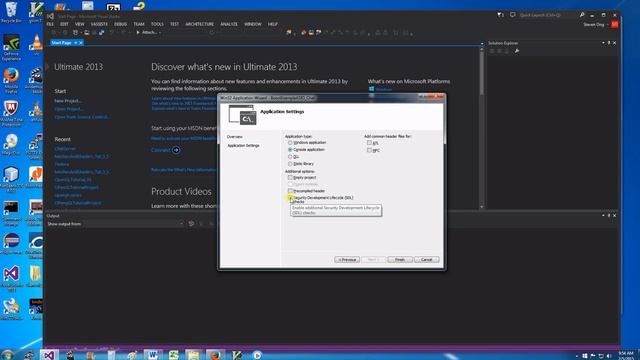Image resolution: width=640 pixels, height=360 pixels.
Task: Open the DEBUG menu
Action: click(120, 24)
